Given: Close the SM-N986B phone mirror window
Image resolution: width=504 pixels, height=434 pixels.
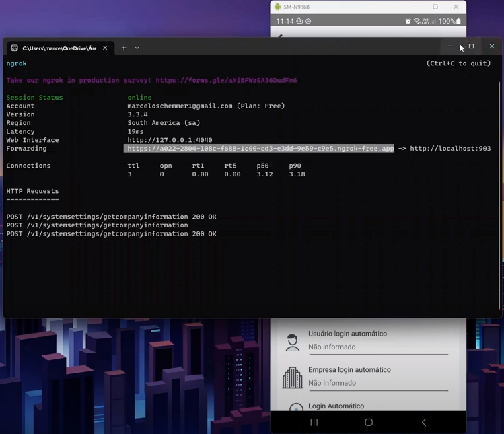Looking at the screenshot, I should [456, 7].
